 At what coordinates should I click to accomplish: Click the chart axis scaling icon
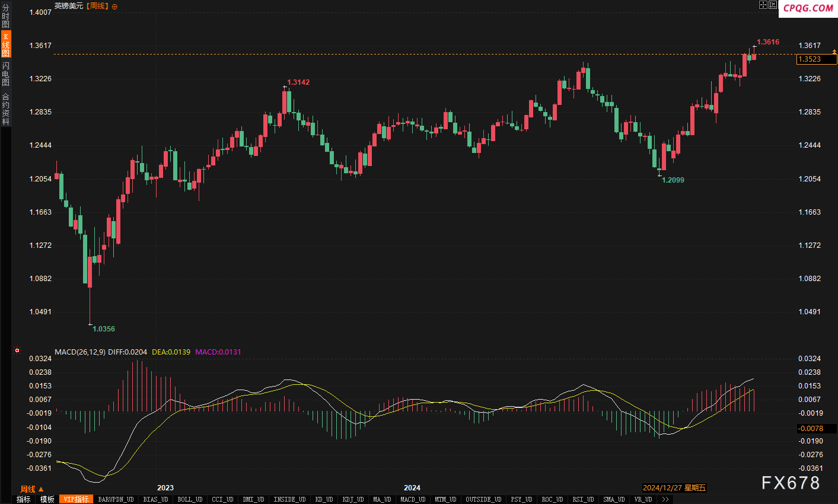773,5
